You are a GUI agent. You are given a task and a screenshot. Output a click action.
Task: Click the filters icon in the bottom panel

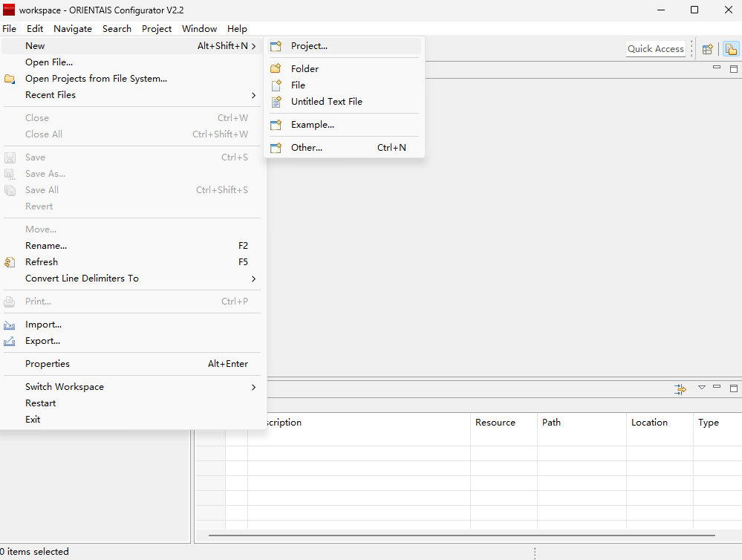pyautogui.click(x=680, y=388)
